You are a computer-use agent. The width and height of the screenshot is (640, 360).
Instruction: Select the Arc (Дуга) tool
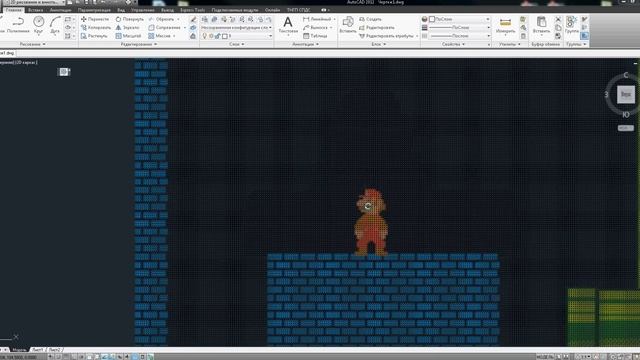[x=55, y=24]
